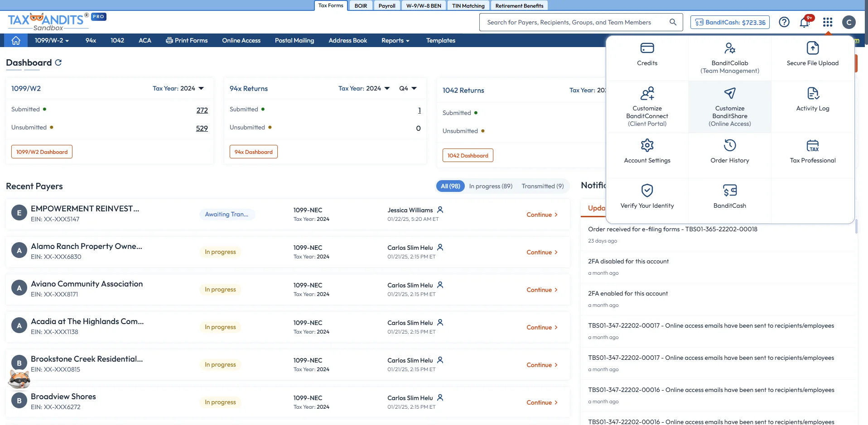Open 529 unsubmitted 1099/W2 count
The image size is (868, 425).
(x=202, y=128)
